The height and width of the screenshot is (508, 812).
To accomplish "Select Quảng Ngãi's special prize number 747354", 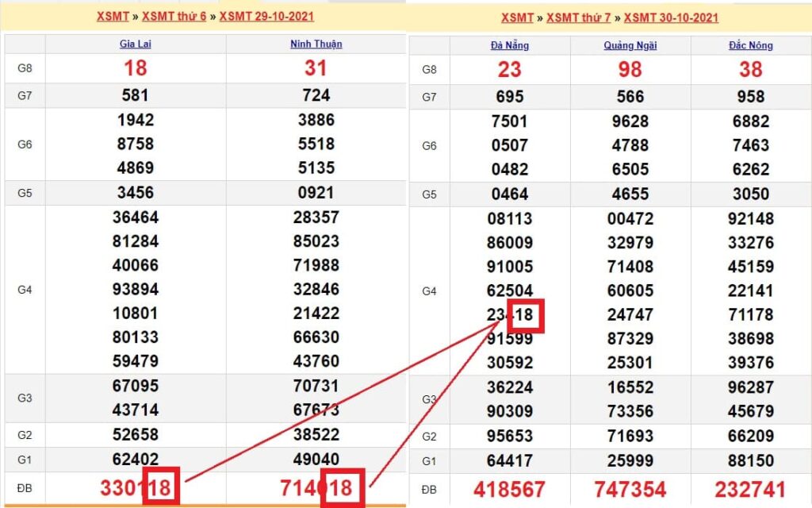I will coord(630,490).
